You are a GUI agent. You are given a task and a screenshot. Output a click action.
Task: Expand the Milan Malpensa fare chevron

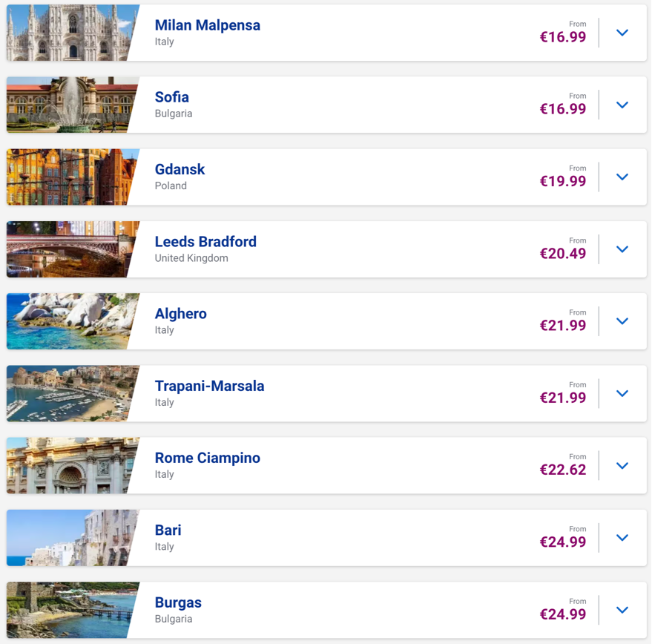622,33
